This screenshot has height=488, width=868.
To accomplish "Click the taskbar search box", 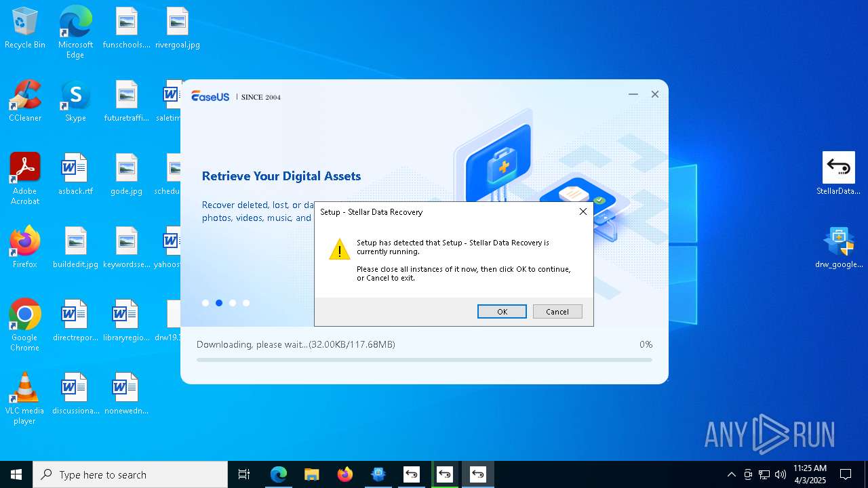I will [130, 474].
